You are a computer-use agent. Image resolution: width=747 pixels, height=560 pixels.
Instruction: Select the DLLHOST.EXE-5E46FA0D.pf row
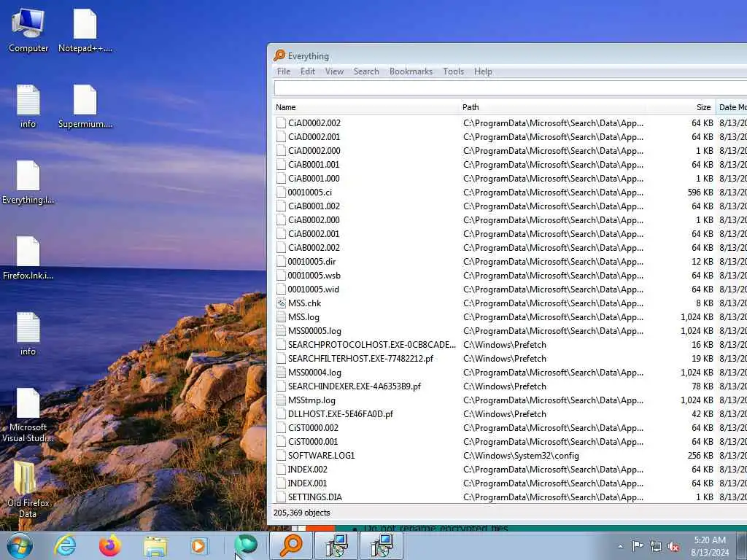coord(510,414)
